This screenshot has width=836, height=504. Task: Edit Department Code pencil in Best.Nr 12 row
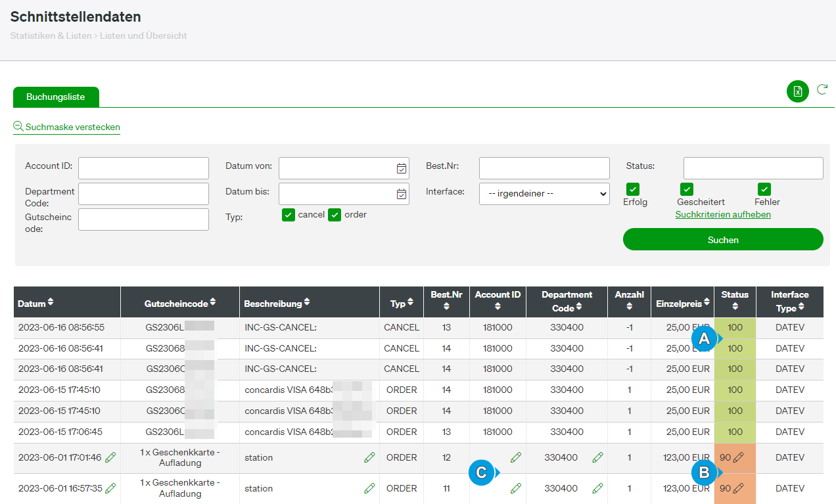click(597, 457)
